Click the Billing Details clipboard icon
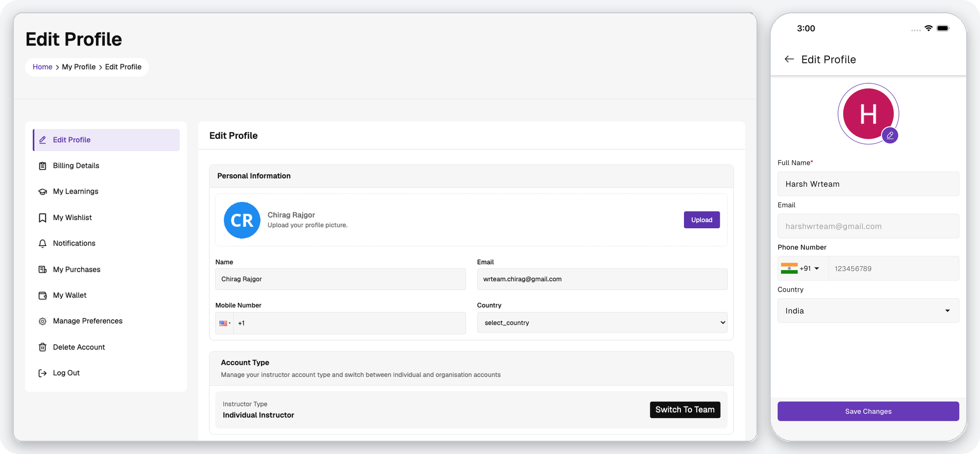The width and height of the screenshot is (980, 454). click(x=43, y=166)
